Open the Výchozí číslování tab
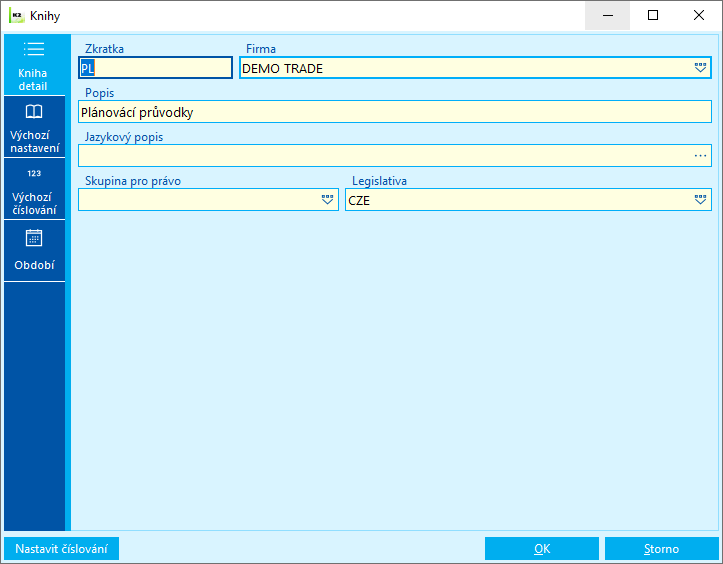The image size is (723, 564). pyautogui.click(x=35, y=189)
